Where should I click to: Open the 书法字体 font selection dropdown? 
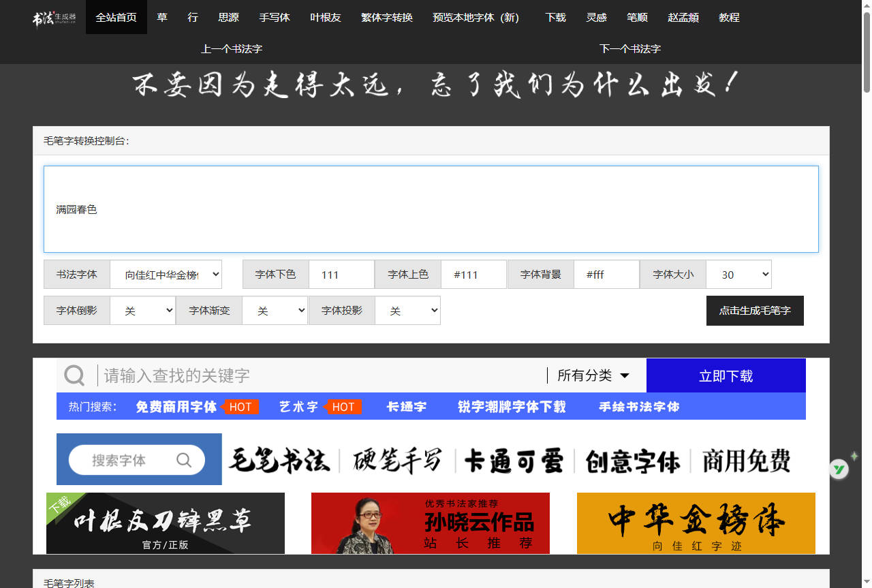(x=166, y=274)
